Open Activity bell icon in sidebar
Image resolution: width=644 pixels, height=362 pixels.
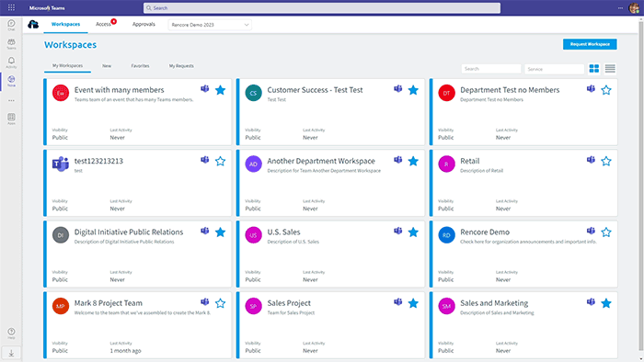(x=11, y=62)
